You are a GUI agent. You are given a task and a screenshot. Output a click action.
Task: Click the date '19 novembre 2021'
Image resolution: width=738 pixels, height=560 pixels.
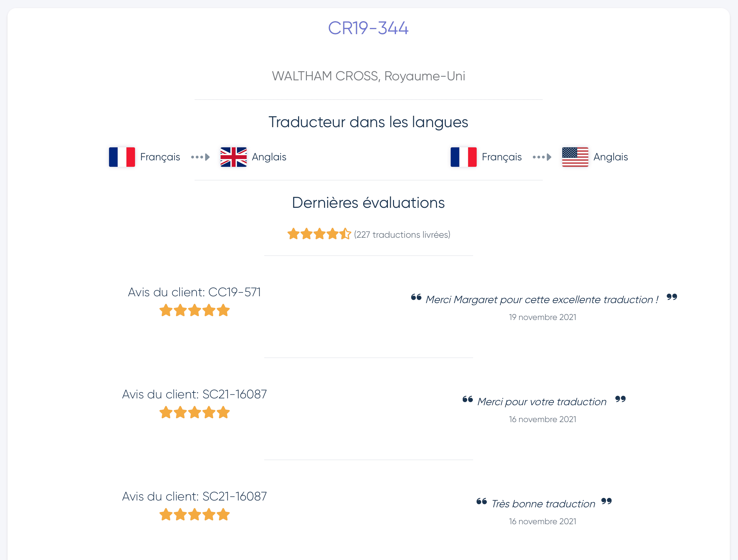tap(542, 317)
